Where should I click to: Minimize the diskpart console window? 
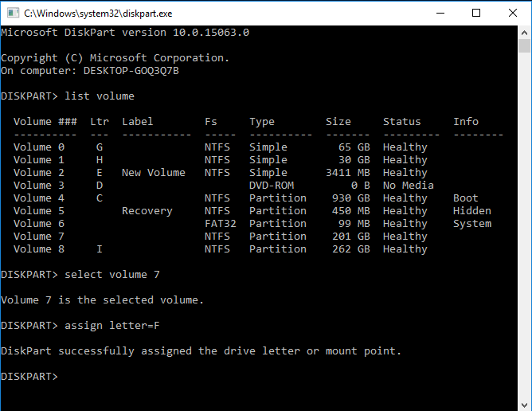click(440, 13)
